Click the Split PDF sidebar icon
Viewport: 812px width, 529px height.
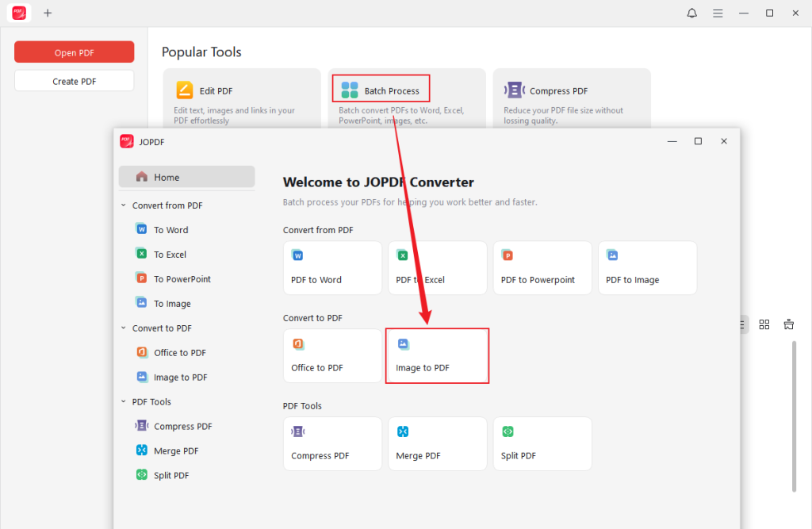pos(144,475)
